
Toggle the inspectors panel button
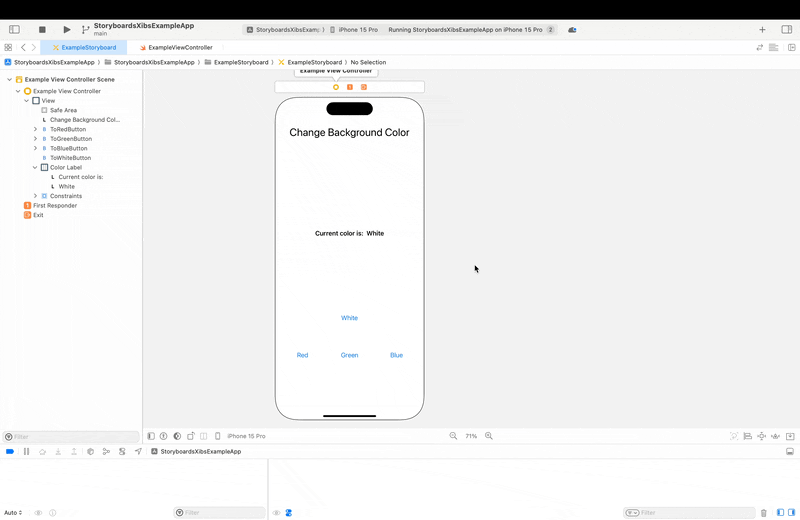(787, 30)
